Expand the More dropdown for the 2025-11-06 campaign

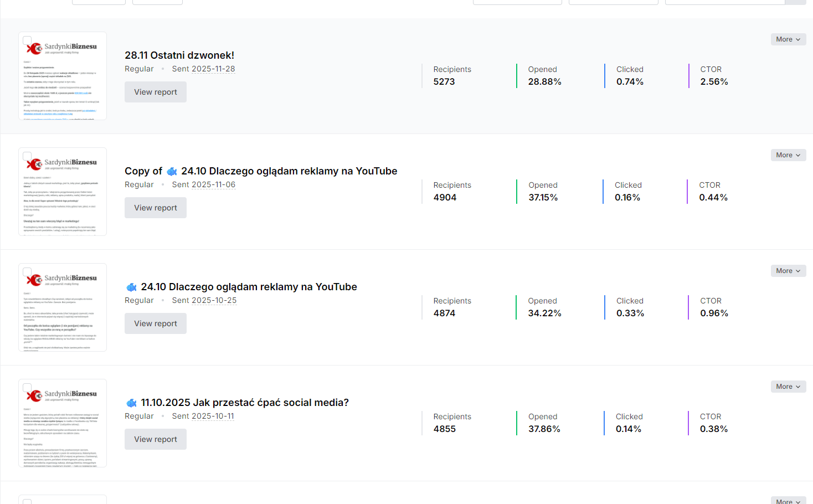pos(788,155)
